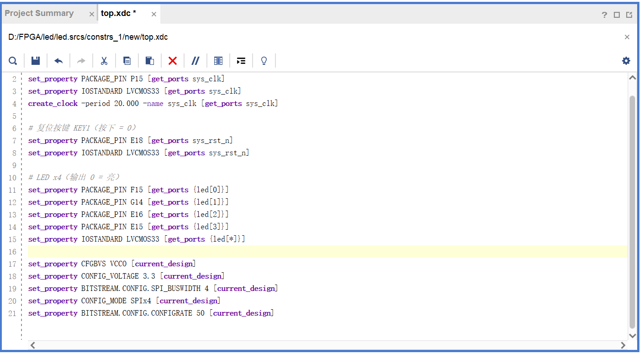Delete selection with the red X icon
The width and height of the screenshot is (644, 359).
[173, 61]
